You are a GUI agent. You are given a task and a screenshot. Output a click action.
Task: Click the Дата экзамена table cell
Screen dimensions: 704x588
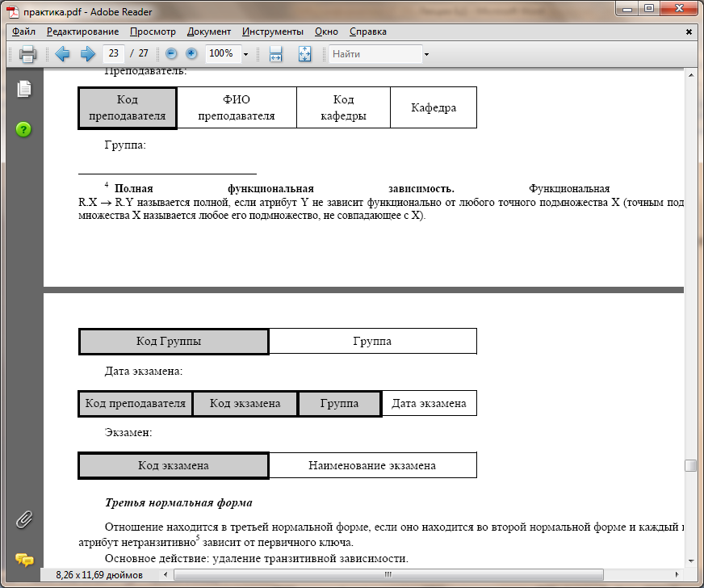430,403
